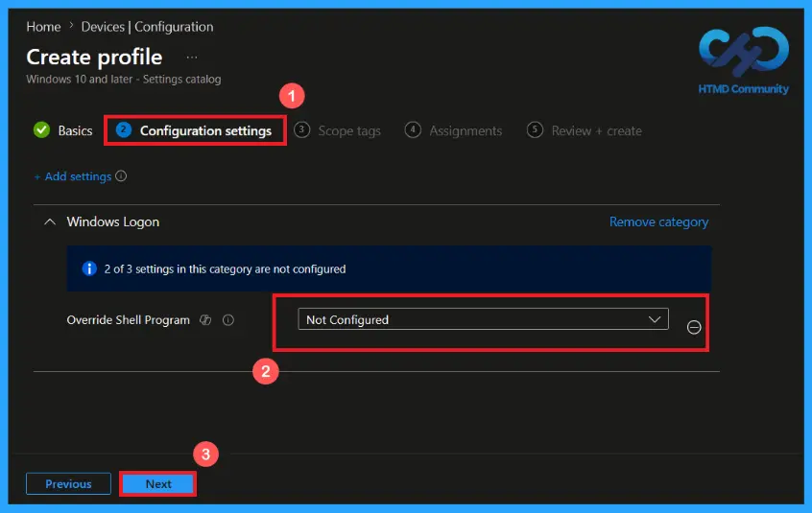The image size is (812, 513).
Task: Click the Next button
Action: coord(158,484)
